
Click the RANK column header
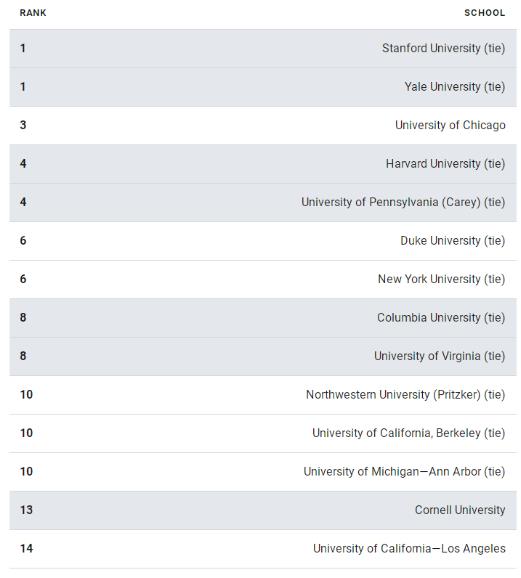tap(33, 13)
